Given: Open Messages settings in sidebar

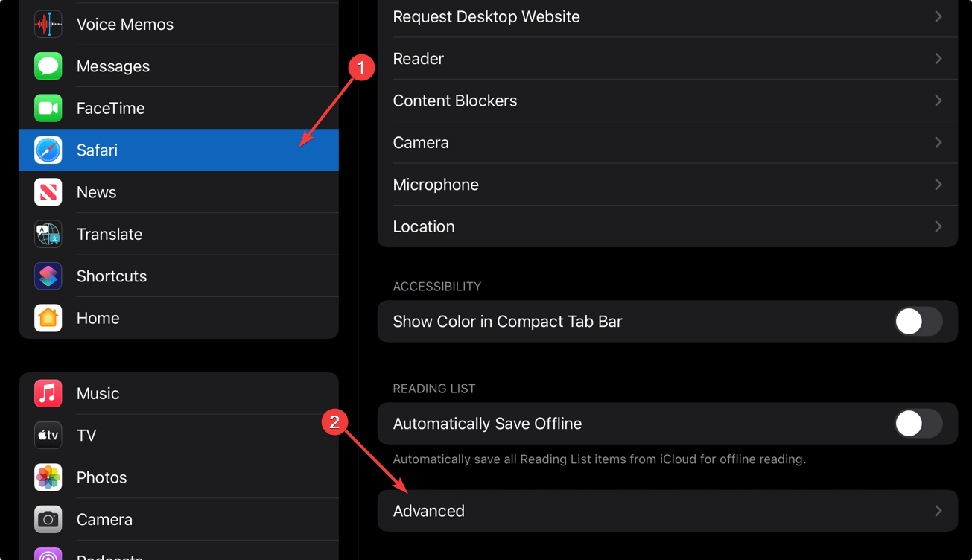Looking at the screenshot, I should click(179, 66).
